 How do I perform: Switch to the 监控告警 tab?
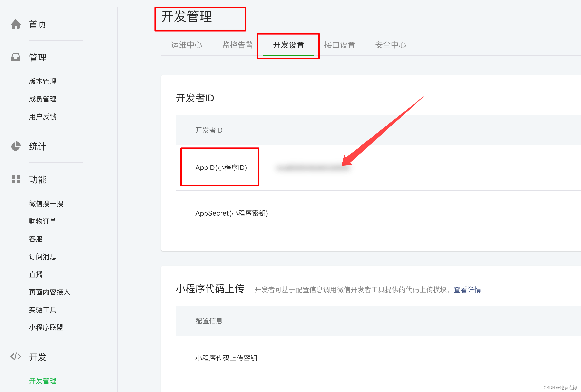coord(237,45)
